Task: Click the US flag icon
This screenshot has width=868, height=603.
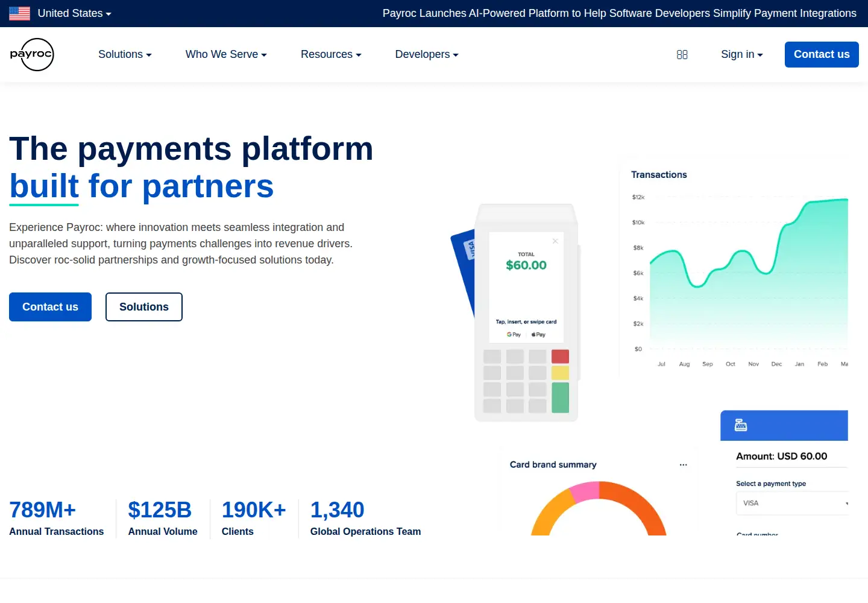Action: click(x=19, y=13)
